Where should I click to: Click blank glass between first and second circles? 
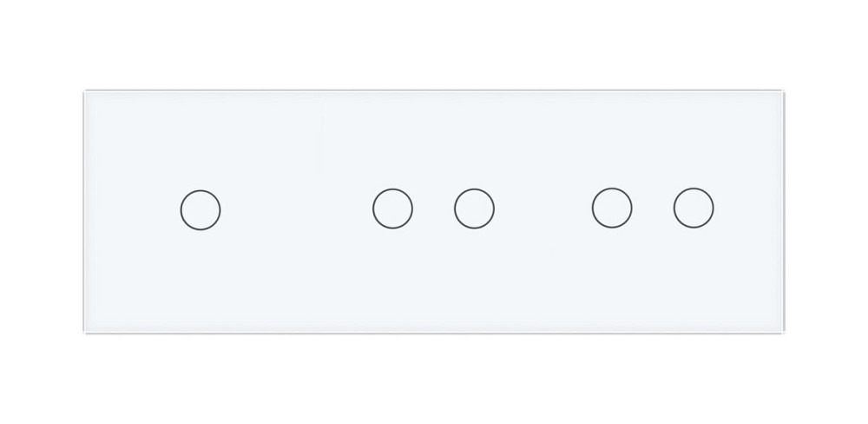point(296,209)
